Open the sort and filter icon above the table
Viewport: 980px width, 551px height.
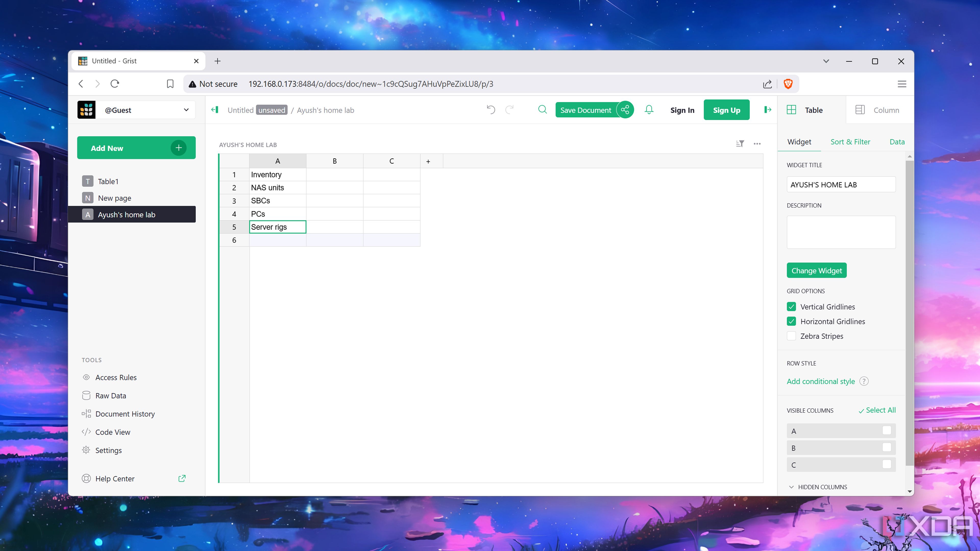740,144
